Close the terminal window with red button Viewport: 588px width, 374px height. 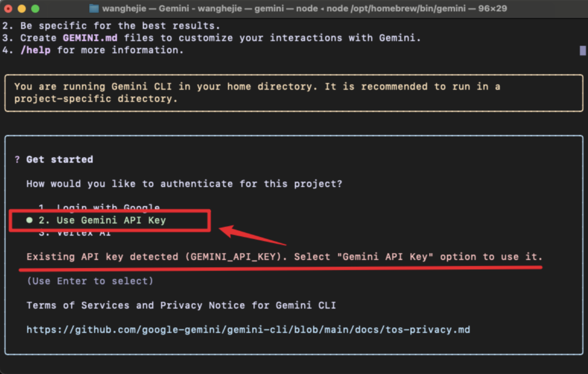(x=8, y=9)
